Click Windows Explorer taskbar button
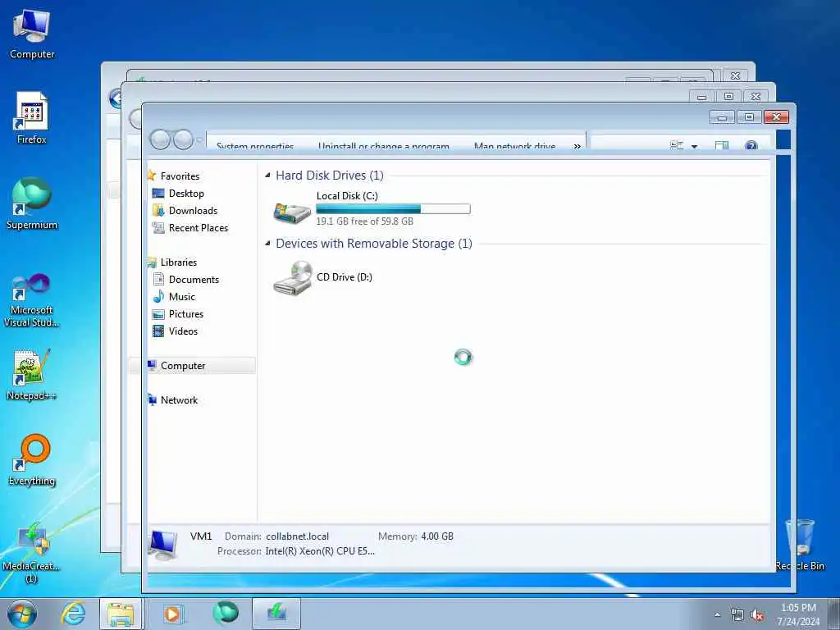Viewport: 840px width, 630px height. (x=121, y=614)
